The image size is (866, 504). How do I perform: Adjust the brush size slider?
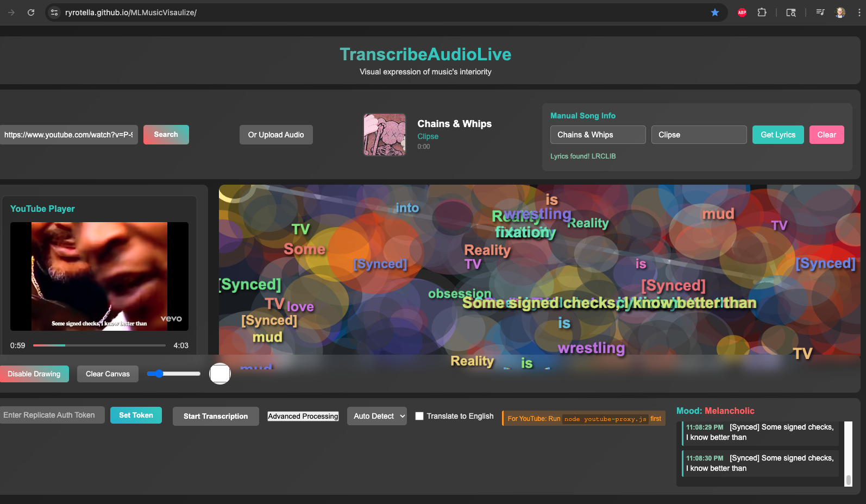(174, 374)
